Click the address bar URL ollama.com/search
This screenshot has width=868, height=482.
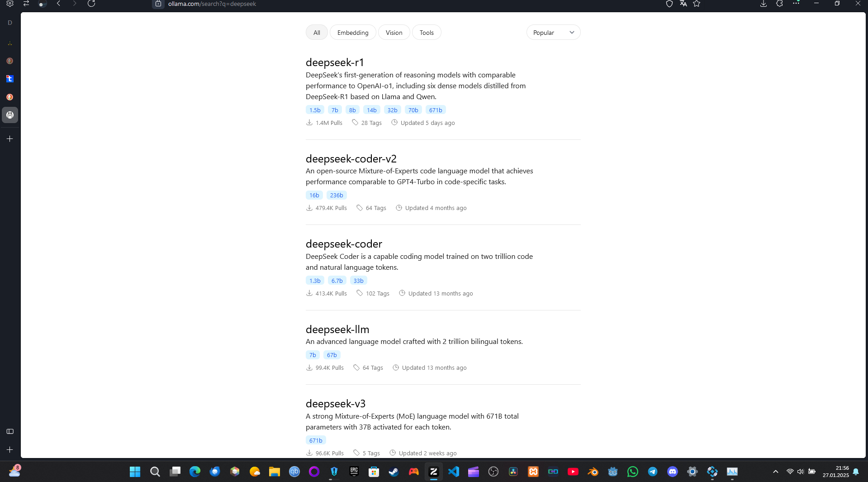[x=212, y=4]
